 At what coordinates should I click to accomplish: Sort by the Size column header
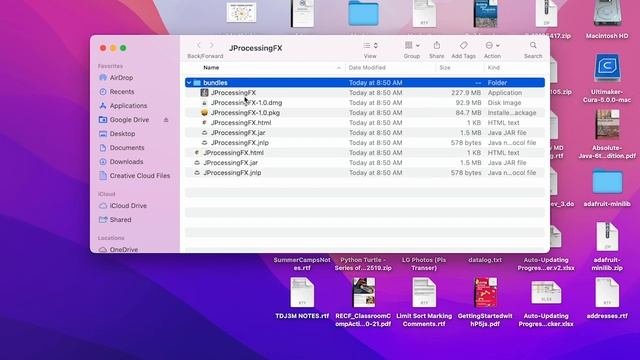click(x=445, y=68)
